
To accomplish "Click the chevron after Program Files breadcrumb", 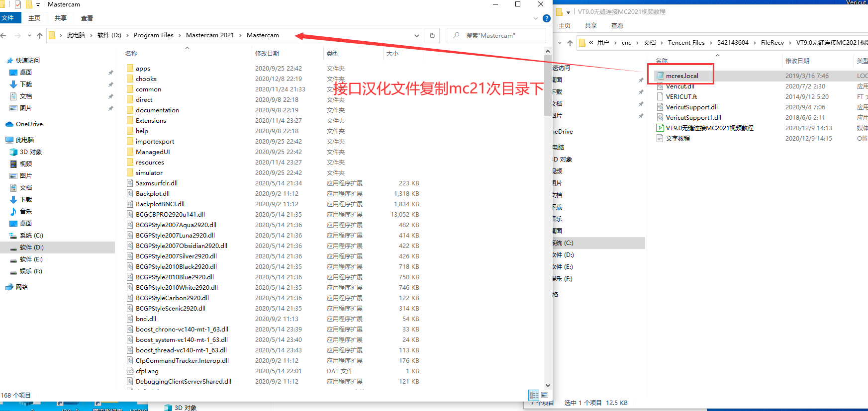I will tap(180, 35).
